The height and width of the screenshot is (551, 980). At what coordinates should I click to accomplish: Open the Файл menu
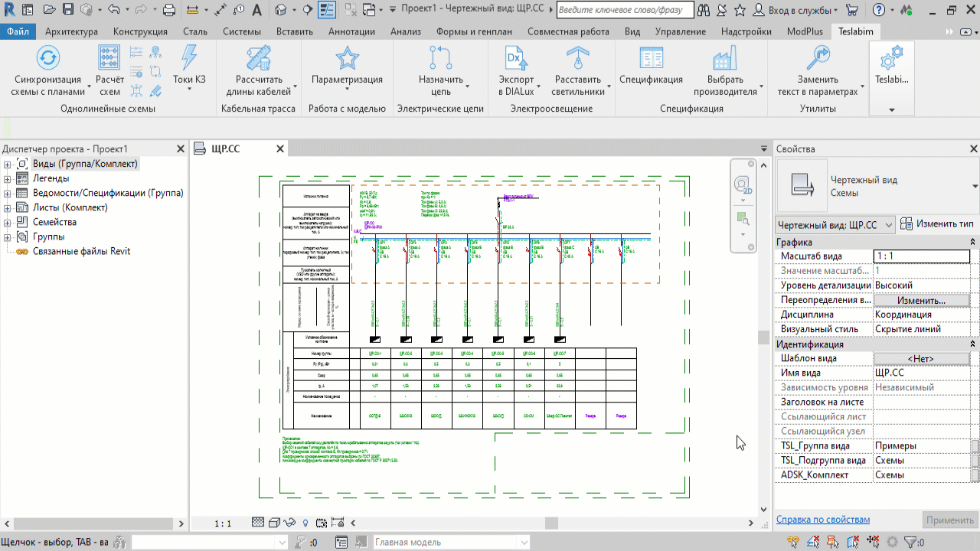tap(18, 31)
